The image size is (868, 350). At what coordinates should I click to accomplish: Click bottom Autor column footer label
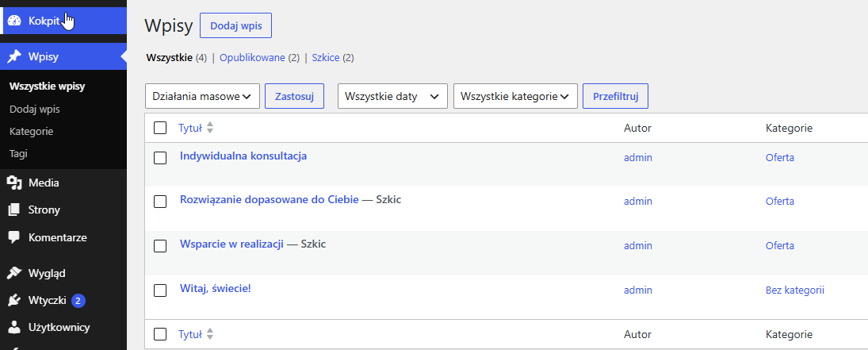(637, 334)
